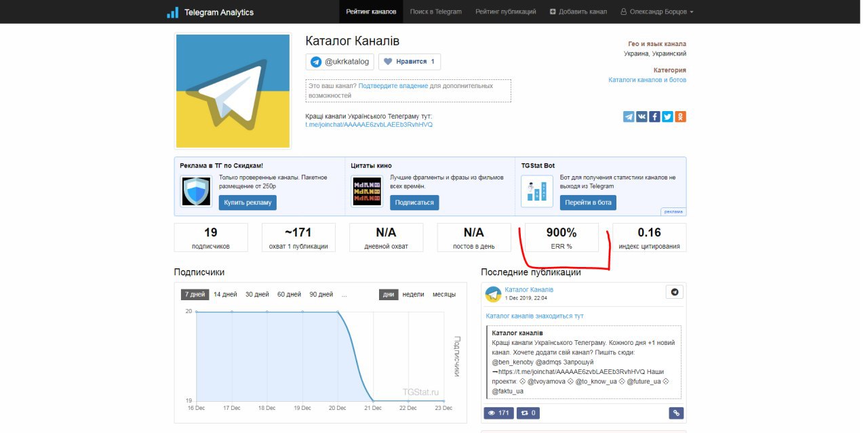868x433 pixels.
Task: Switch chart grouping to дни
Action: pyautogui.click(x=389, y=294)
